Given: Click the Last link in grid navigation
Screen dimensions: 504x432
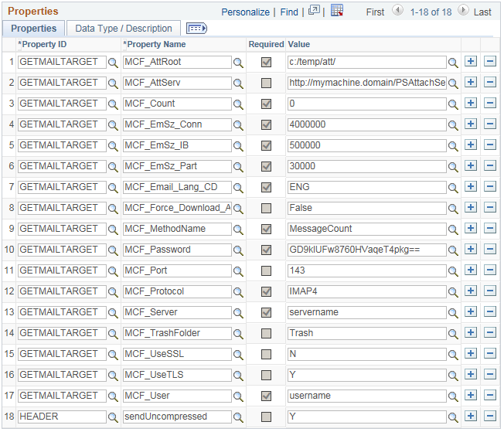Looking at the screenshot, I should coord(482,12).
